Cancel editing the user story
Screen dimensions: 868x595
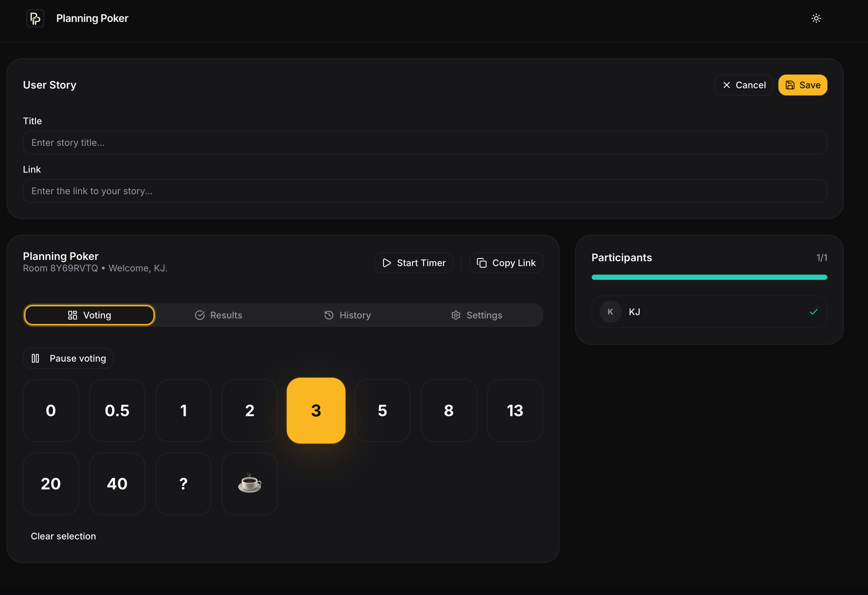743,85
